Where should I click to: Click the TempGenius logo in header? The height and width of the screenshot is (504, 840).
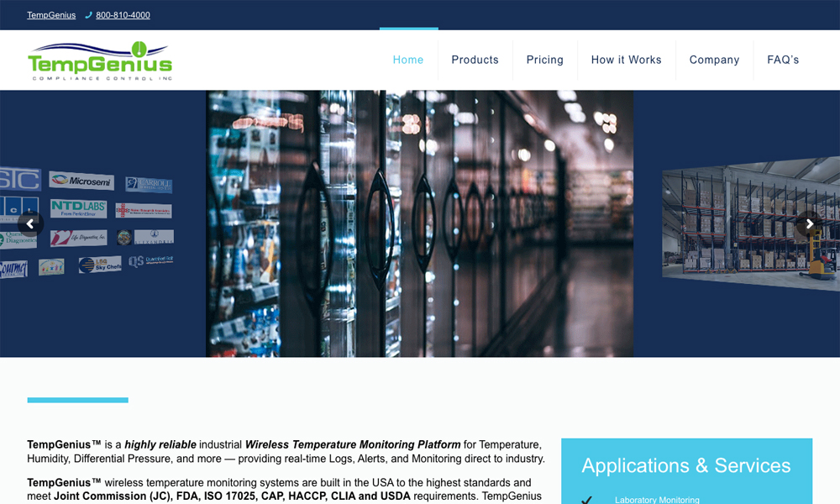(100, 60)
